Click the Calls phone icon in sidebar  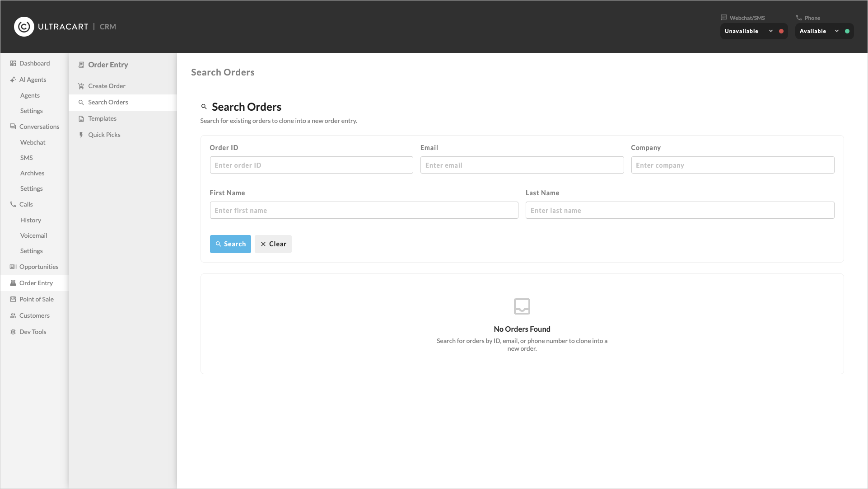[x=13, y=204]
